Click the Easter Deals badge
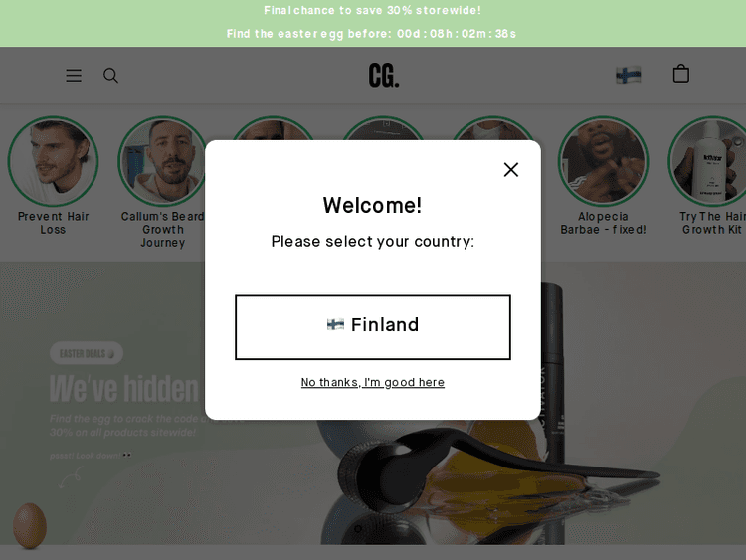Screen dimensions: 746x560 tap(87, 353)
